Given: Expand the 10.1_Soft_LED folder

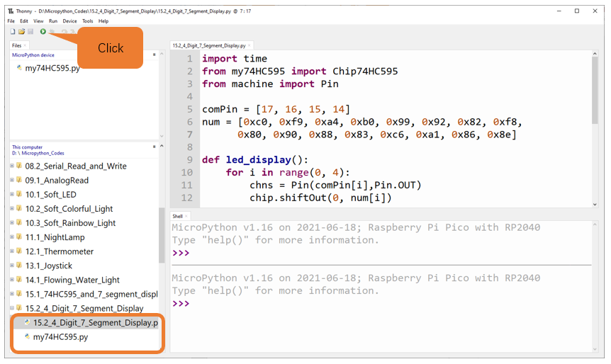Looking at the screenshot, I should 11,194.
